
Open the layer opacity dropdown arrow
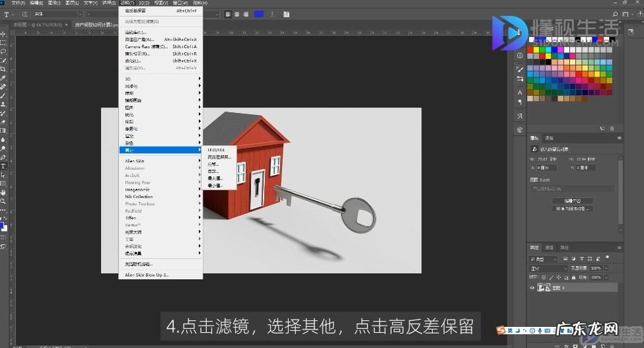click(606, 268)
